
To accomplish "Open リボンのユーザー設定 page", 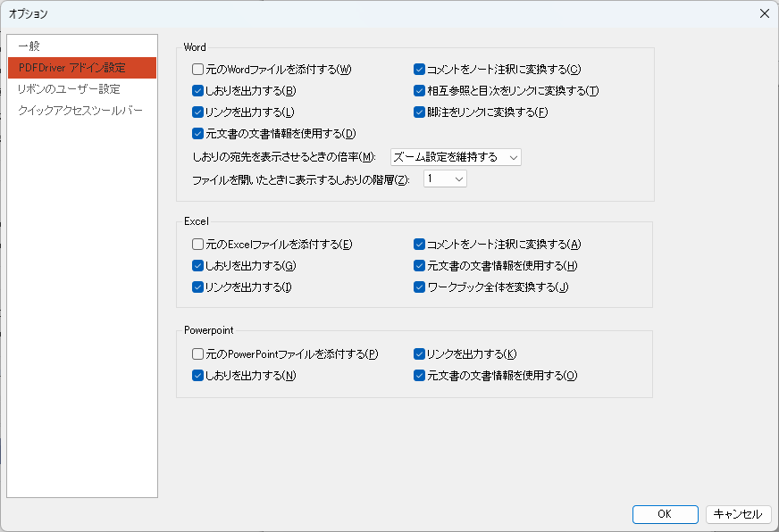I will point(82,89).
